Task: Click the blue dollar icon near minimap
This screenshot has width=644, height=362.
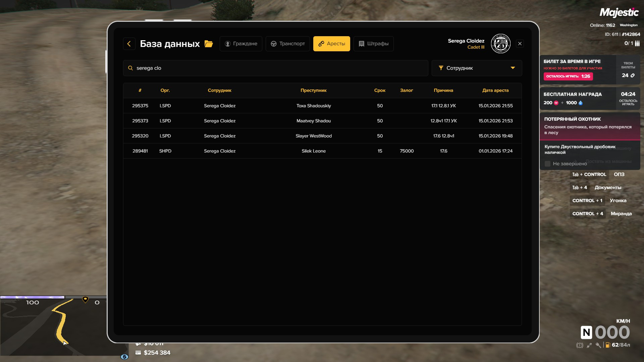Action: 124,357
